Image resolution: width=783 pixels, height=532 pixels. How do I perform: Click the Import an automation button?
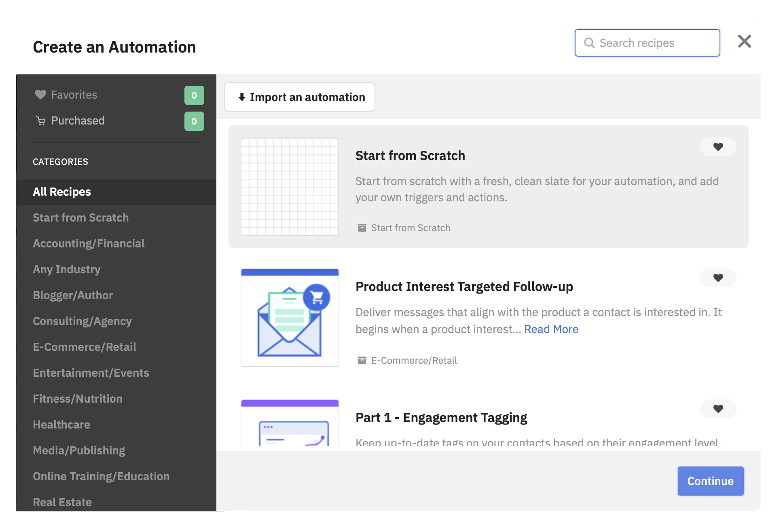pos(300,97)
